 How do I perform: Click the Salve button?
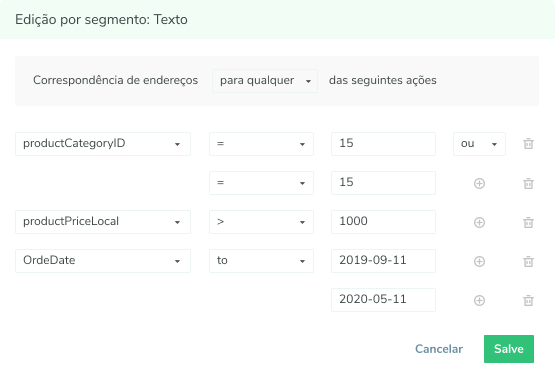click(509, 349)
